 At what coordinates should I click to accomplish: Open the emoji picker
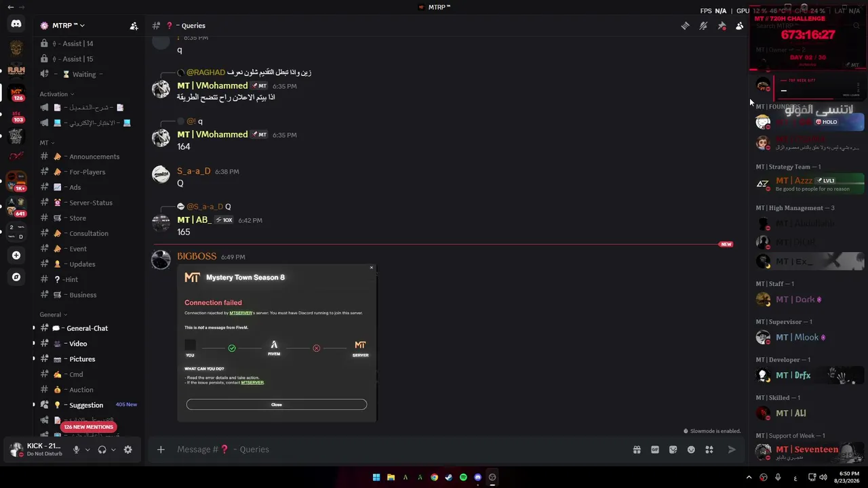pyautogui.click(x=691, y=449)
